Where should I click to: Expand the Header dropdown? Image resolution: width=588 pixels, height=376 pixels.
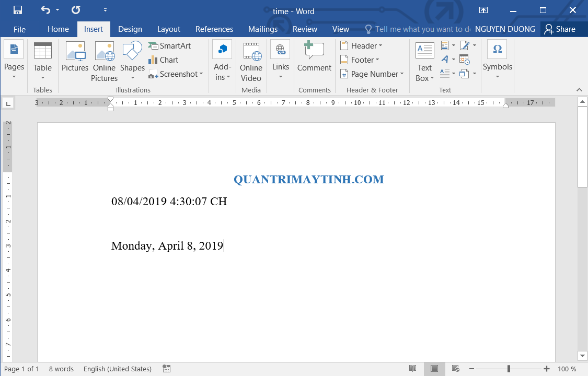pyautogui.click(x=381, y=45)
